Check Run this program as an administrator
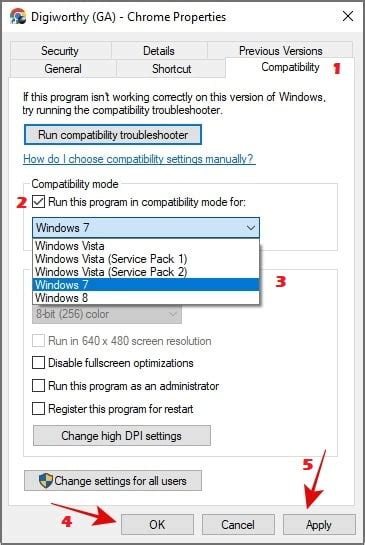Image resolution: width=365 pixels, height=545 pixels. coord(38,385)
